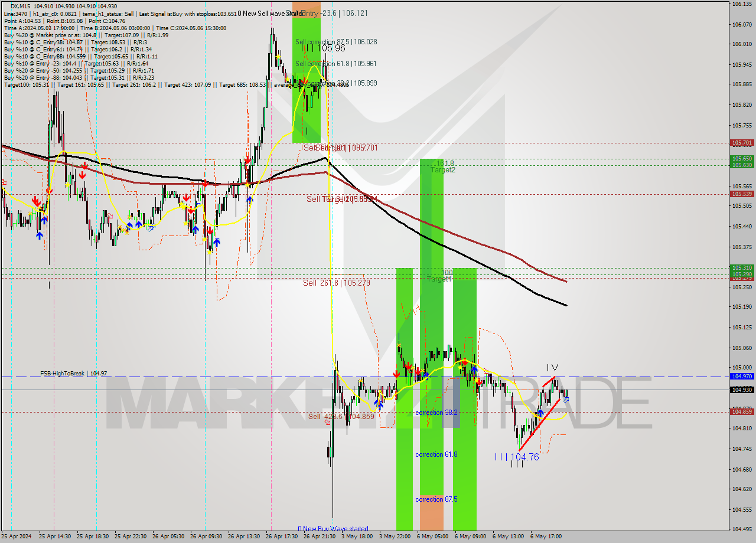Click the 'Target1' label

click(440, 279)
